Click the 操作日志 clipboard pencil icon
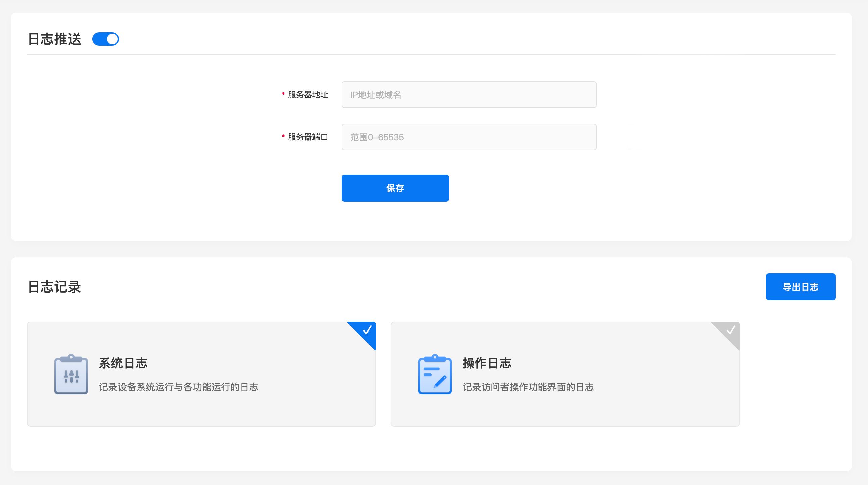The image size is (868, 485). tap(435, 374)
